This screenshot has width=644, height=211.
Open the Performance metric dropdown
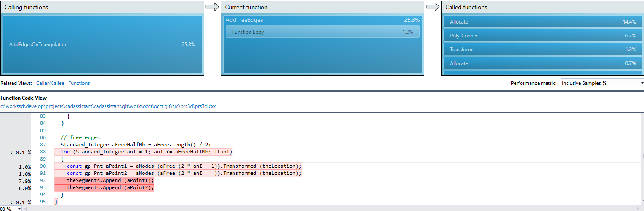coord(602,83)
